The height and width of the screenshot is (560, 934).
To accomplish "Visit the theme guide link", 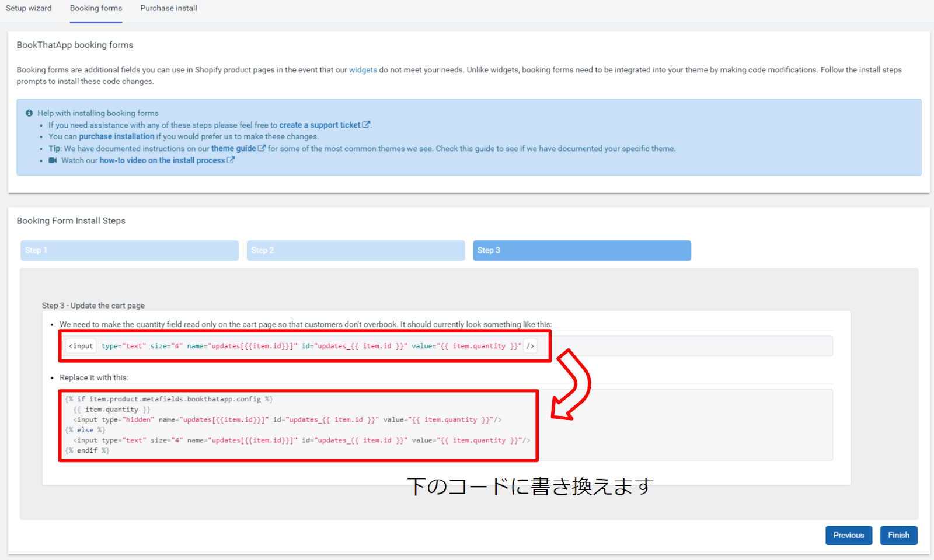I will [233, 149].
